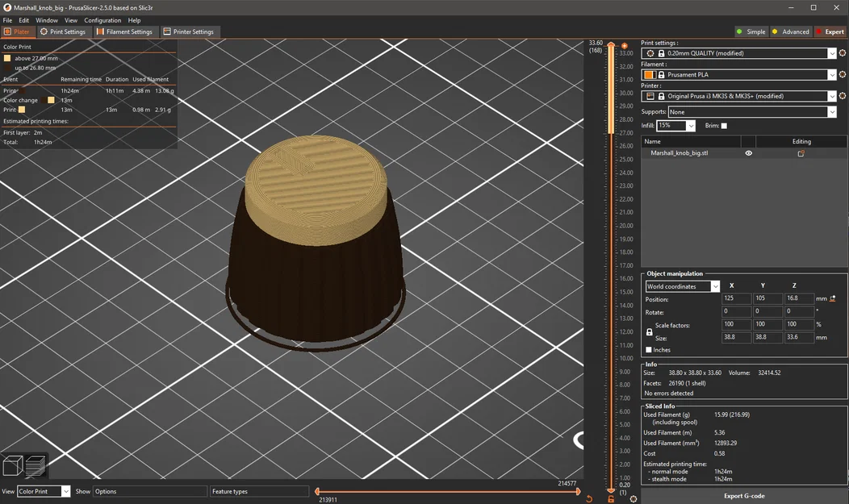Viewport: 849px width, 504px height.
Task: Click the Prusament PLA orange color swatch
Action: click(649, 75)
